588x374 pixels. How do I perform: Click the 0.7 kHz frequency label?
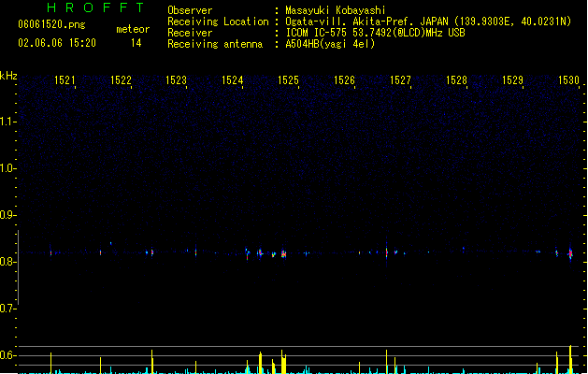(x=7, y=309)
